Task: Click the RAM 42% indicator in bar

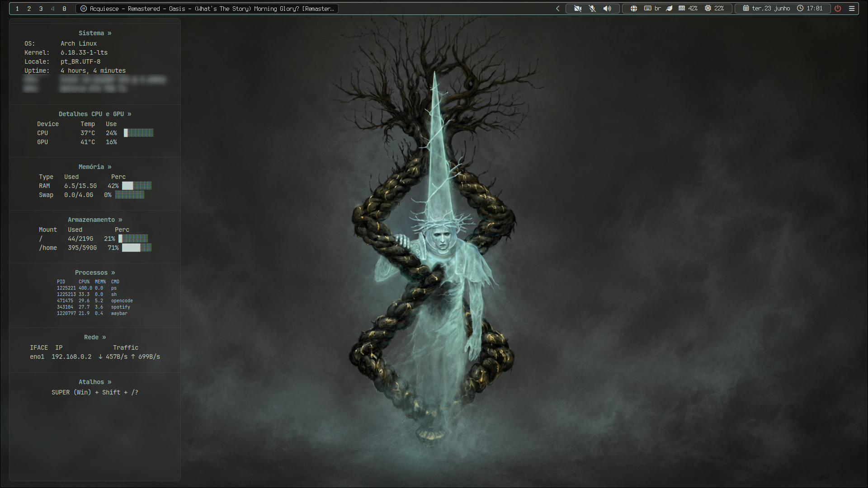Action: [x=688, y=9]
